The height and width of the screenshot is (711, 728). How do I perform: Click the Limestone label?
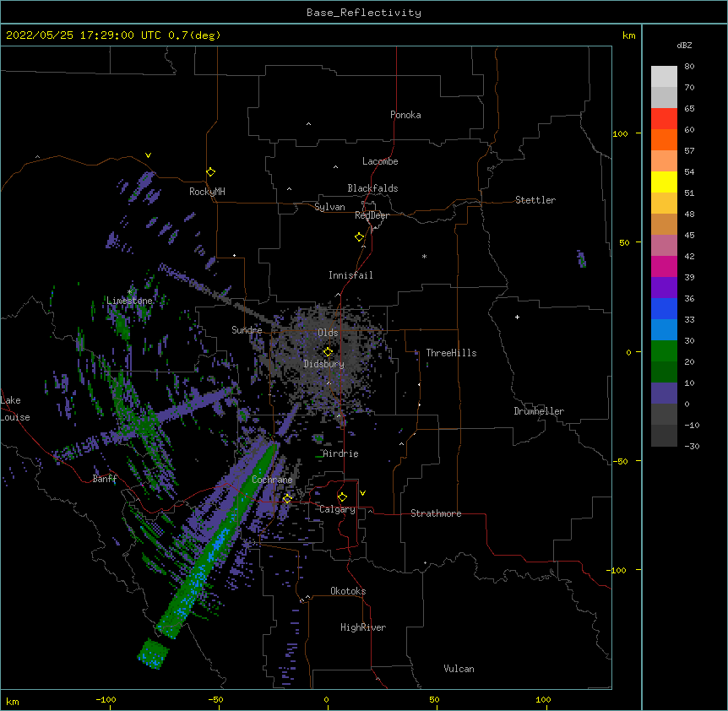pos(129,301)
